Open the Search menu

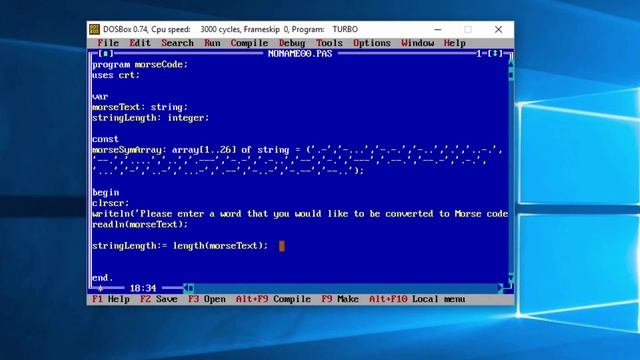(x=177, y=43)
